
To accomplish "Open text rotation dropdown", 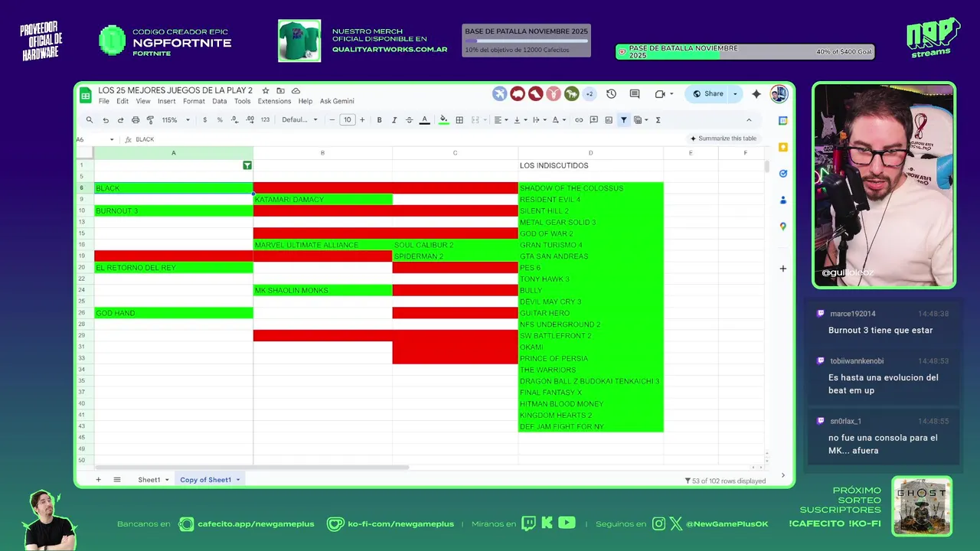I will click(x=557, y=120).
